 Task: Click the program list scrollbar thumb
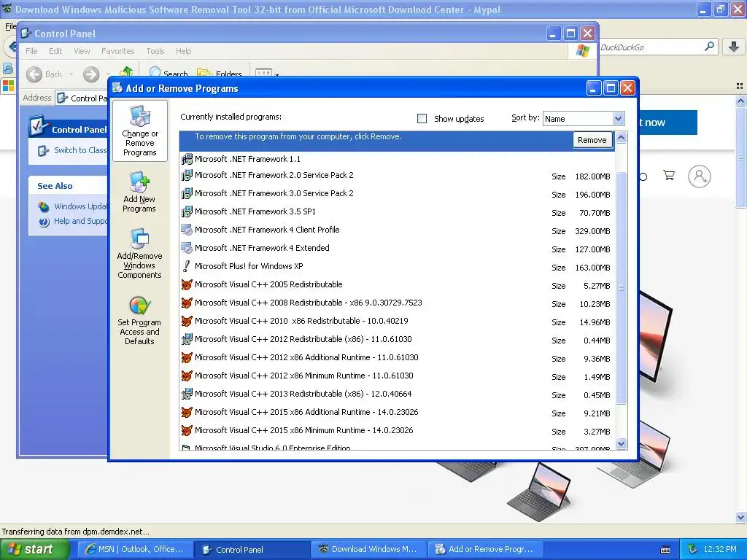[622, 287]
